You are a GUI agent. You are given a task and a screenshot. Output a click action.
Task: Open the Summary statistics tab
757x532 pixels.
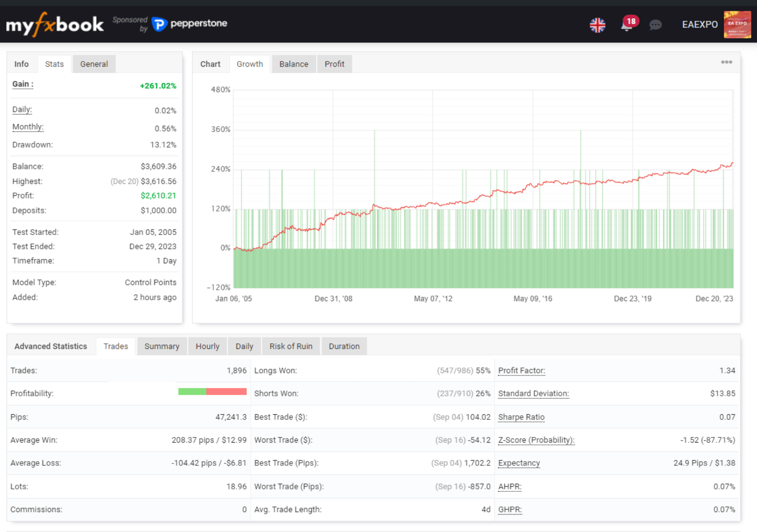click(x=162, y=346)
